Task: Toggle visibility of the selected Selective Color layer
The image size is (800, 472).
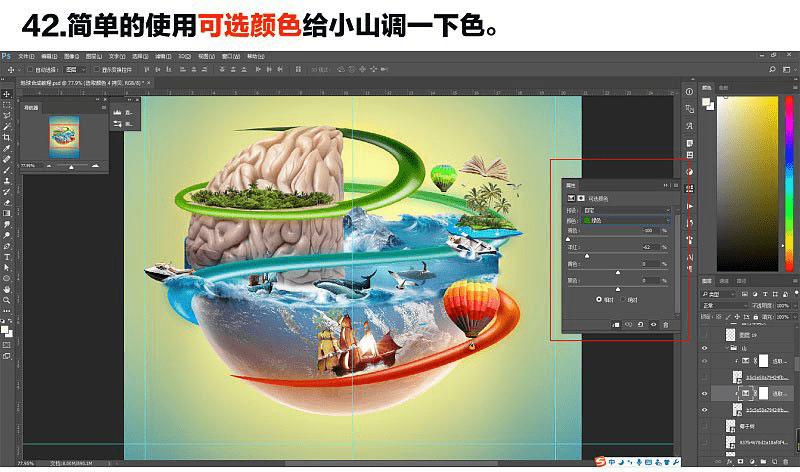Action: (x=705, y=393)
